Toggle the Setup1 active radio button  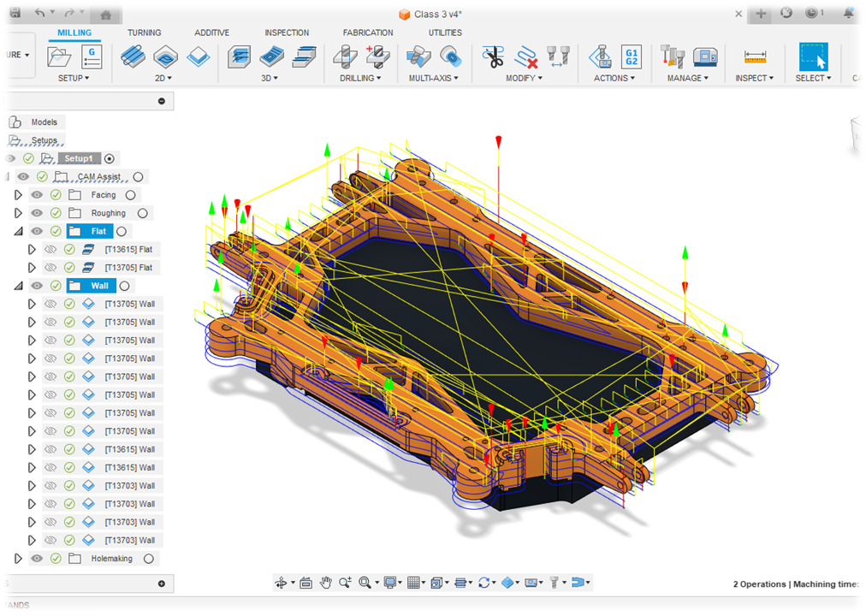pyautogui.click(x=110, y=158)
